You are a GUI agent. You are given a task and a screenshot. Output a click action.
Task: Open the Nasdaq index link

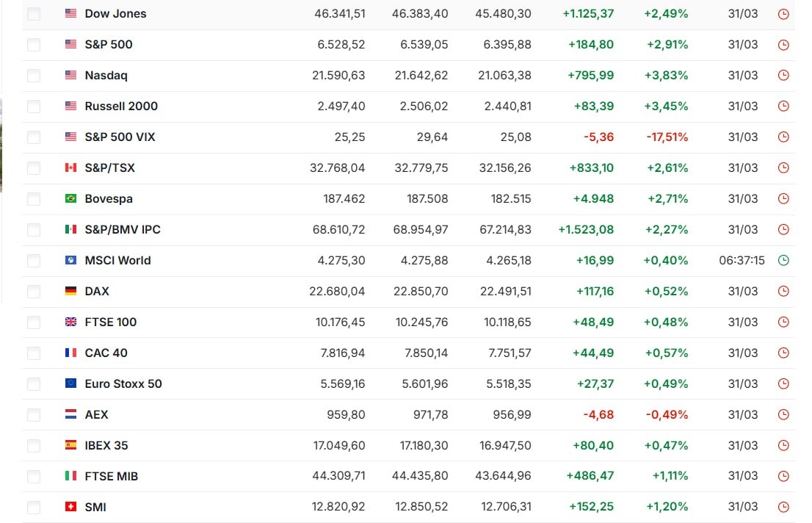pos(106,75)
